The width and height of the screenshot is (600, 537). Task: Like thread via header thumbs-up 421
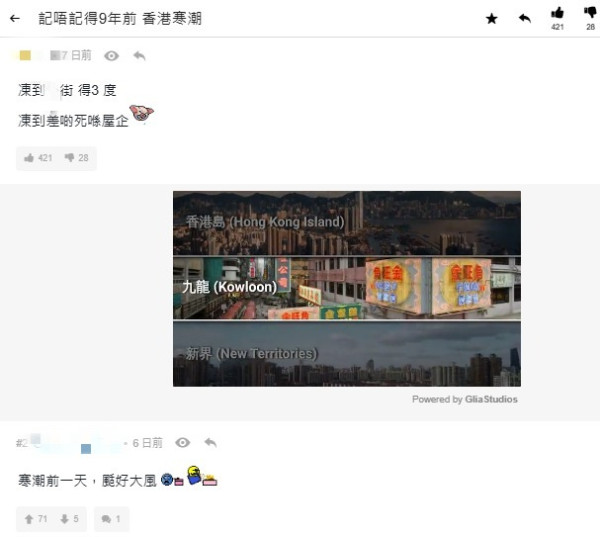coord(557,18)
